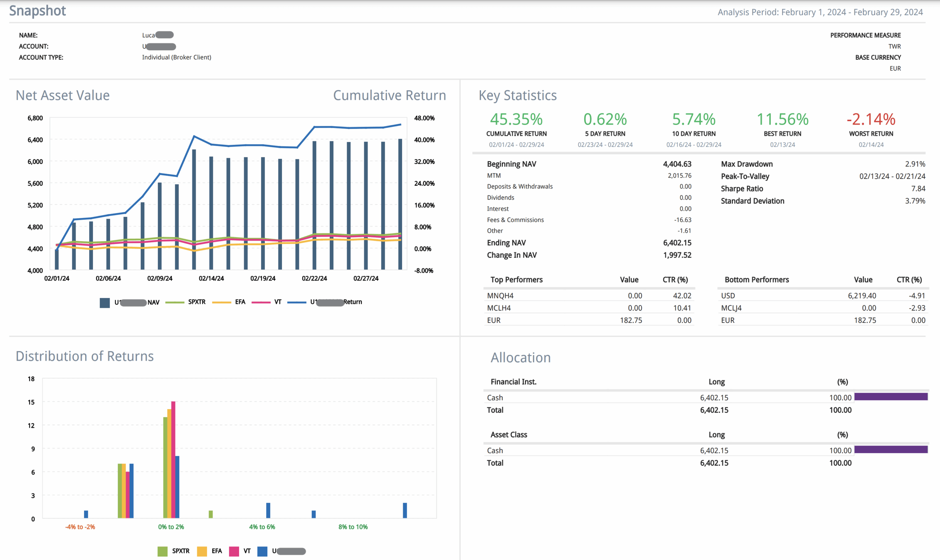Screen dimensions: 940x560
Task: Click EFA yellow square in Distribution legend
Action: pos(202,551)
